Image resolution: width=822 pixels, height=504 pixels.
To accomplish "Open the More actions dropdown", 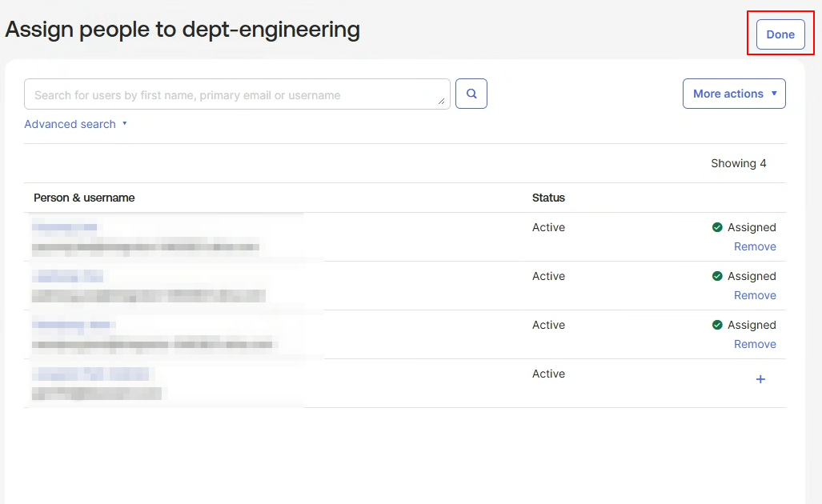I will coord(734,94).
